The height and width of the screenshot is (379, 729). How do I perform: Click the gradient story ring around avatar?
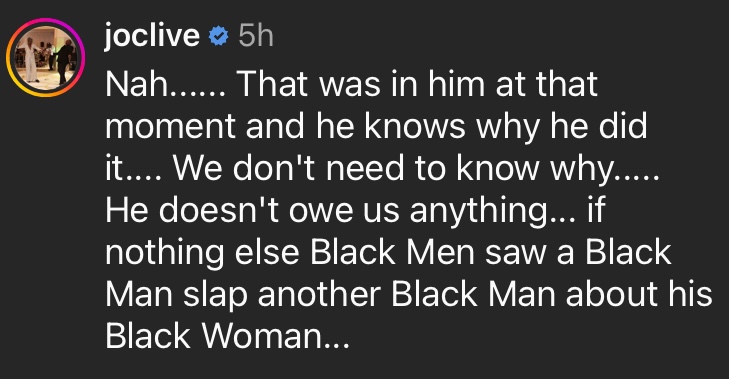pos(45,57)
